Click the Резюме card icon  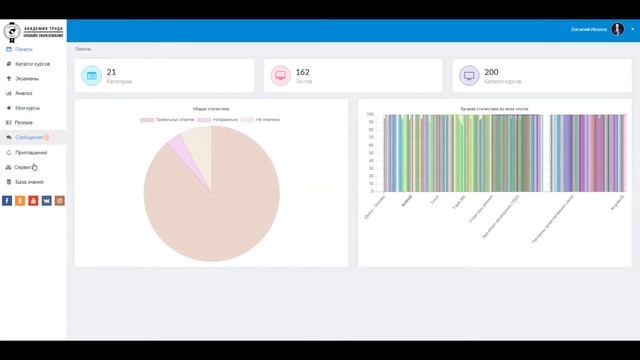[x=9, y=122]
